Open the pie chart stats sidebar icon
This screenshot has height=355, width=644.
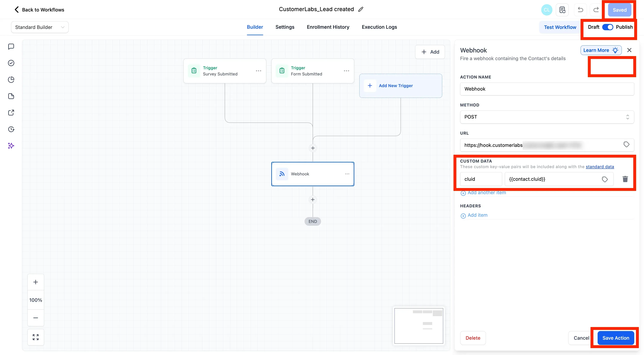click(11, 80)
